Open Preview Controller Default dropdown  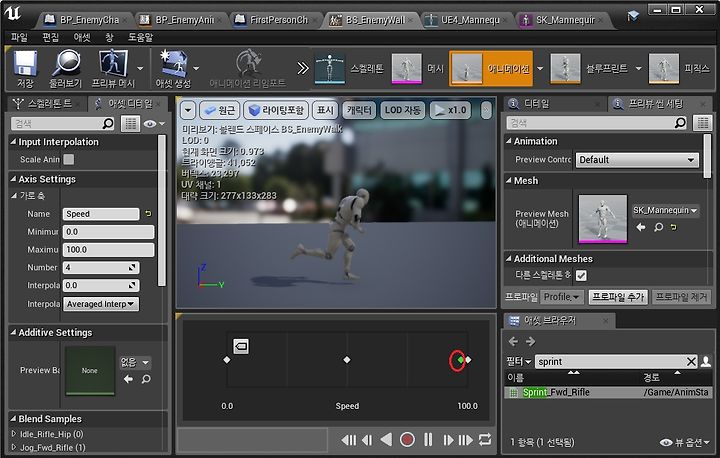pos(637,160)
